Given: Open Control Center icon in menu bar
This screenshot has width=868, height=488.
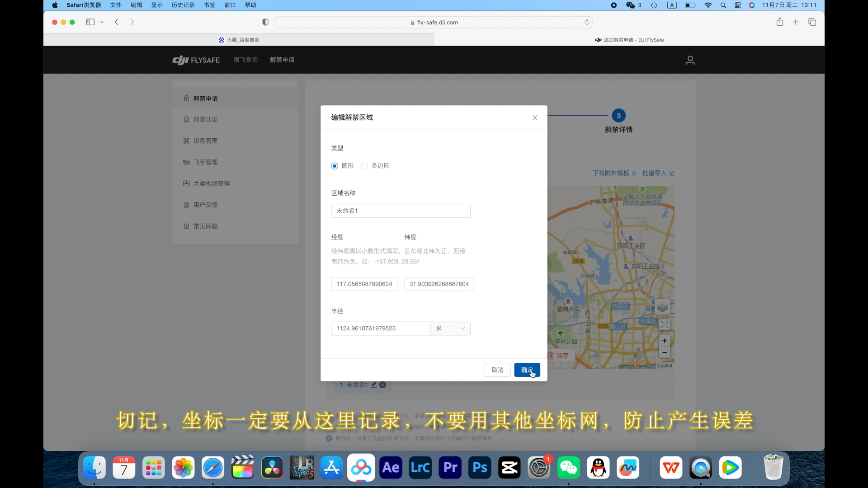Looking at the screenshot, I should point(738,5).
